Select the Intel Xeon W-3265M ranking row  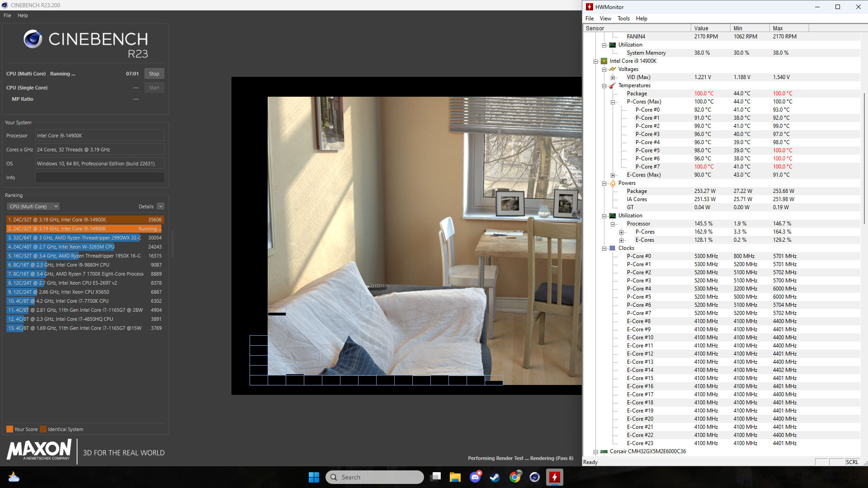point(85,247)
